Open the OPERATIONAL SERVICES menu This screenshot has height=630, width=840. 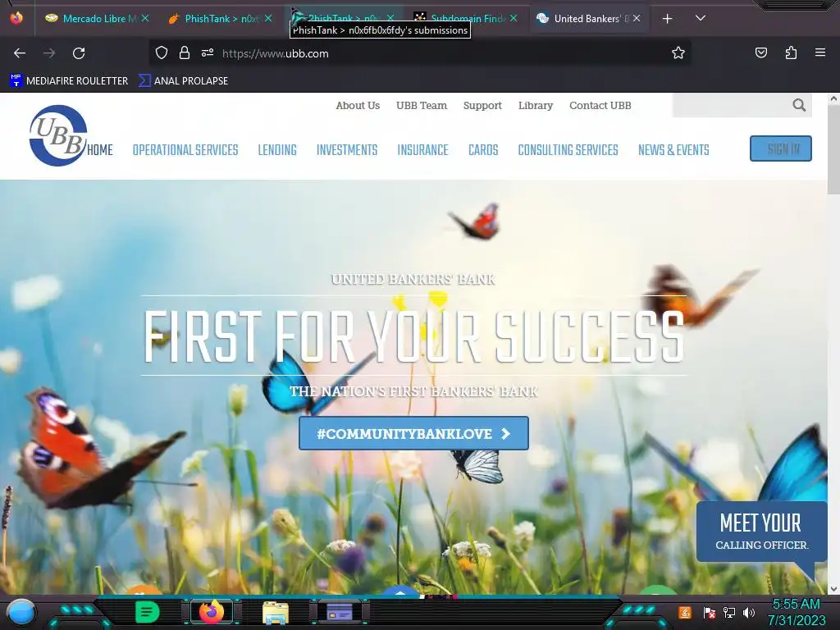click(x=185, y=150)
